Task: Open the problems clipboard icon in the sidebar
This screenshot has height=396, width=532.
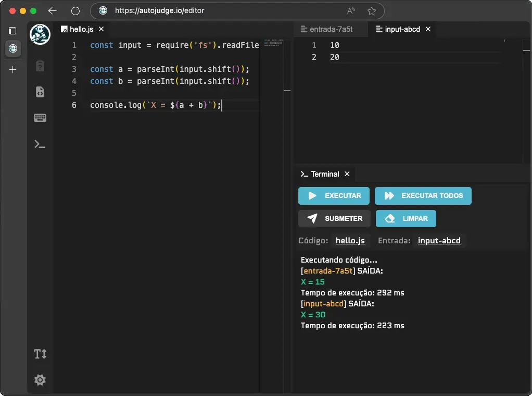Action: coord(40,66)
